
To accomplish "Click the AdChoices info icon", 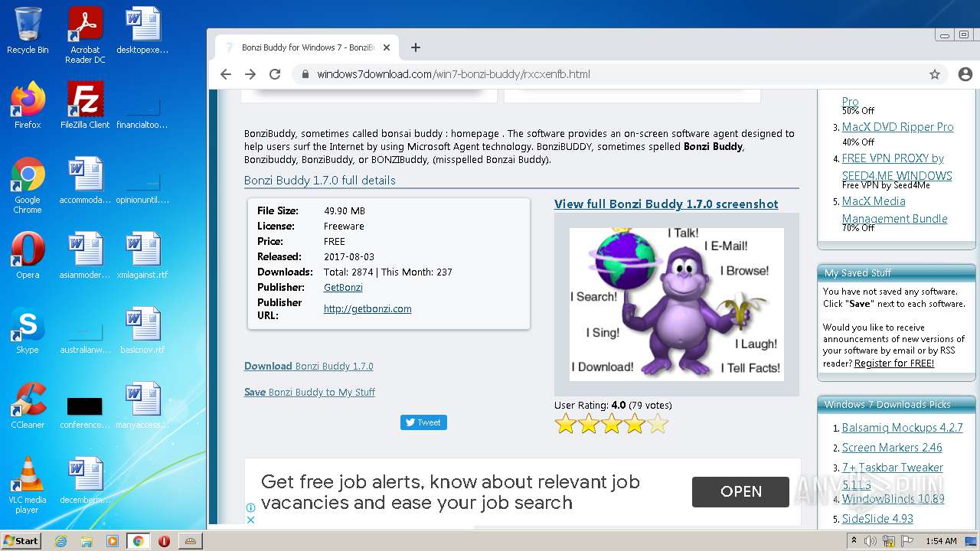I will [x=250, y=507].
